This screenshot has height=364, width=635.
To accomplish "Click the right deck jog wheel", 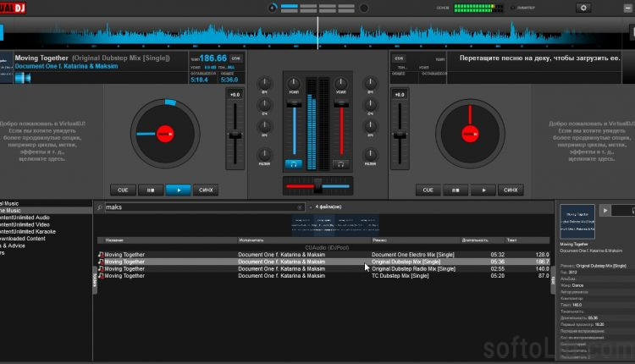I will click(x=470, y=134).
